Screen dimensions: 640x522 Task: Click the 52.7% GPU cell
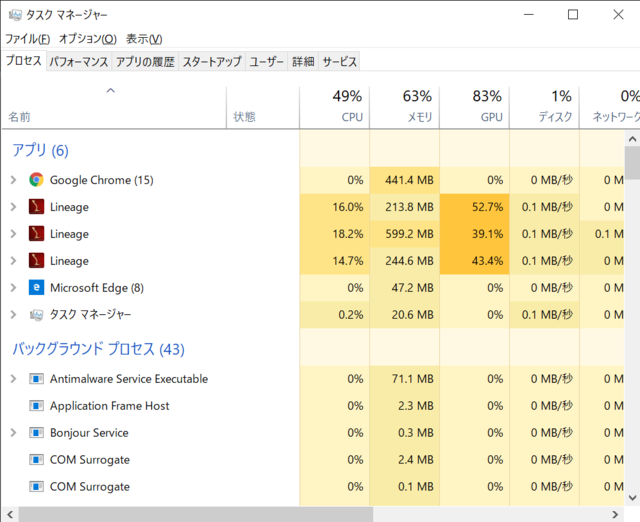click(x=475, y=207)
